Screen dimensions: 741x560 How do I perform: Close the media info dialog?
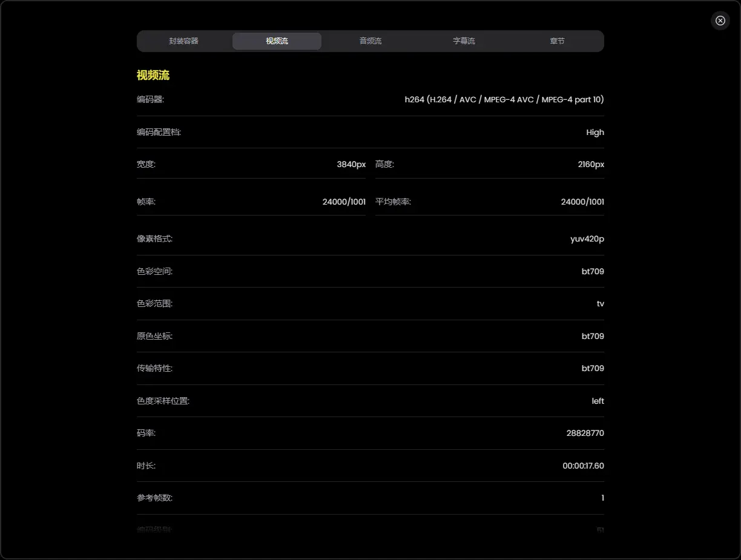(x=720, y=21)
